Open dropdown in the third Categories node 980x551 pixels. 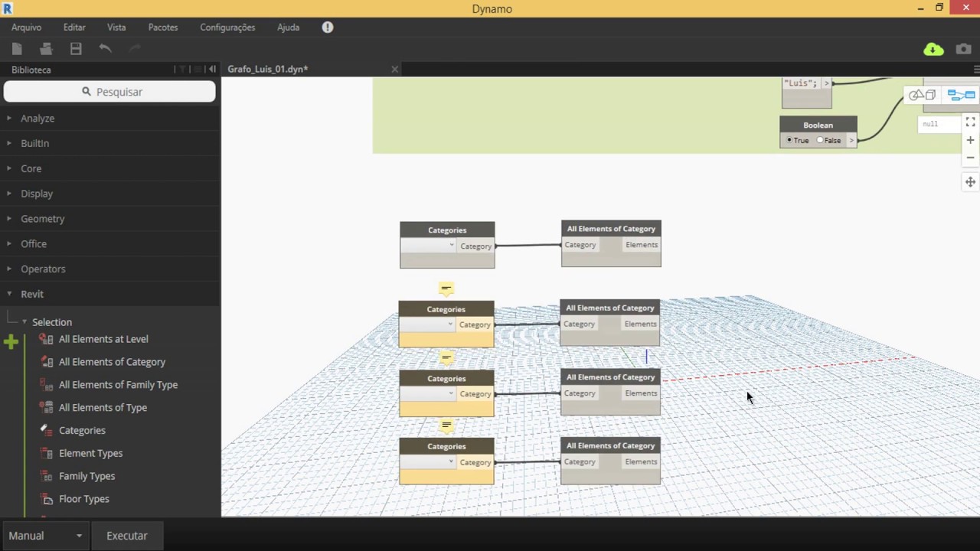coord(428,393)
